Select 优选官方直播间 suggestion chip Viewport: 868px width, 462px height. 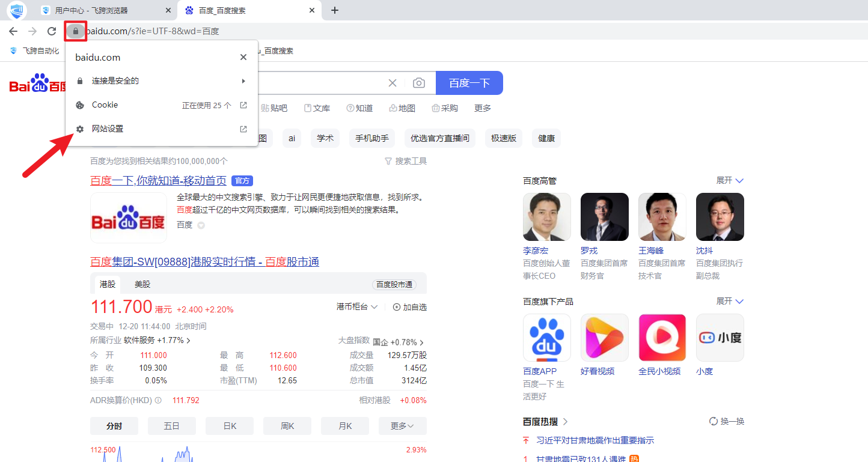[x=440, y=138]
